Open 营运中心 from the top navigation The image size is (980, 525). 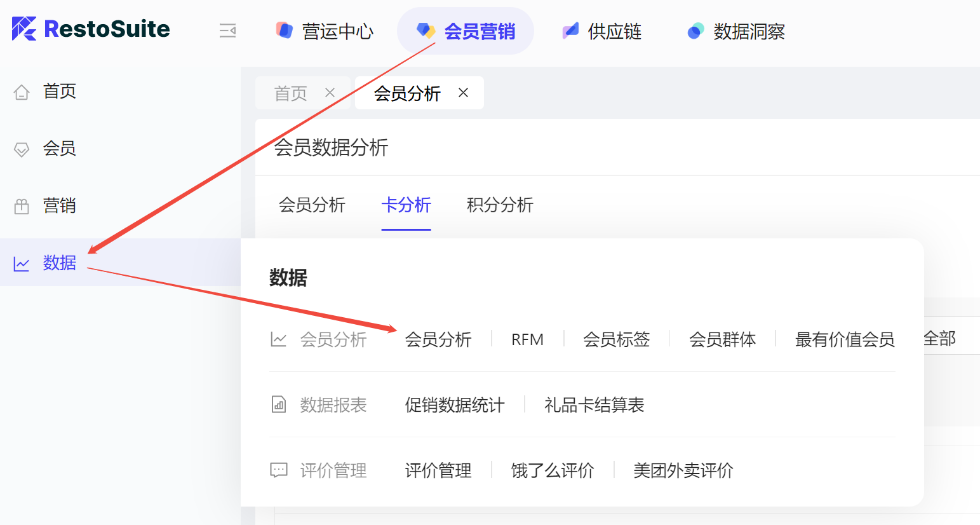[325, 31]
